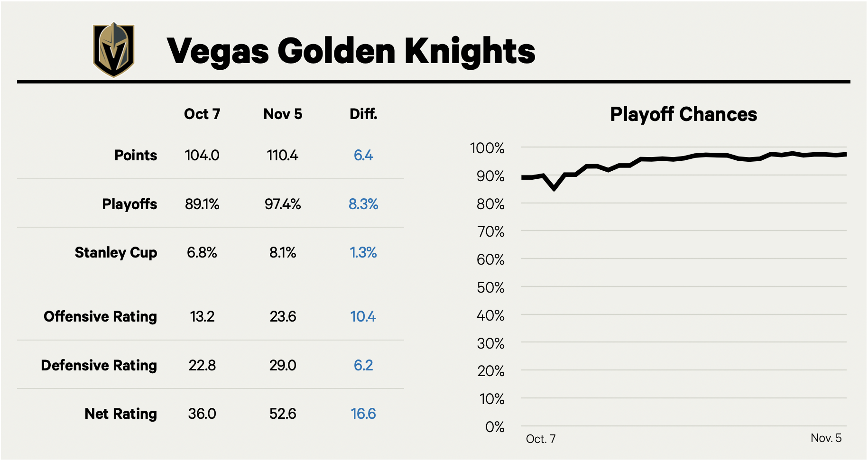
Task: Click the Playoffs row label
Action: click(129, 204)
